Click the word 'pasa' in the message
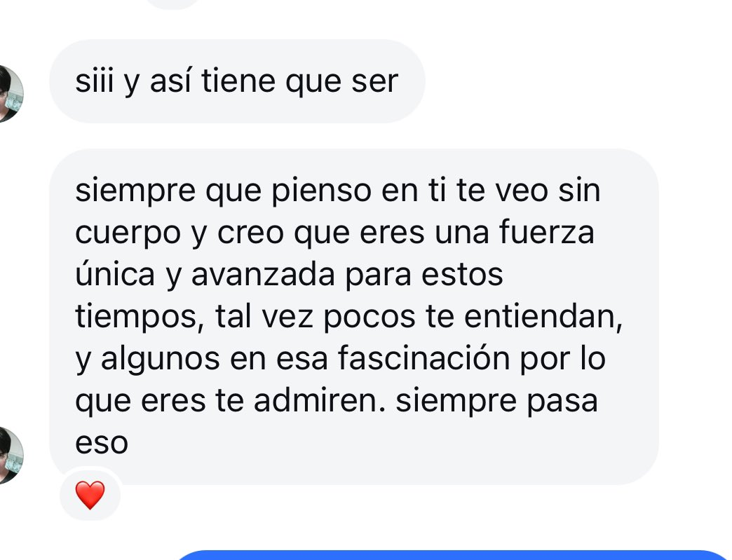The width and height of the screenshot is (732, 560). [x=562, y=402]
